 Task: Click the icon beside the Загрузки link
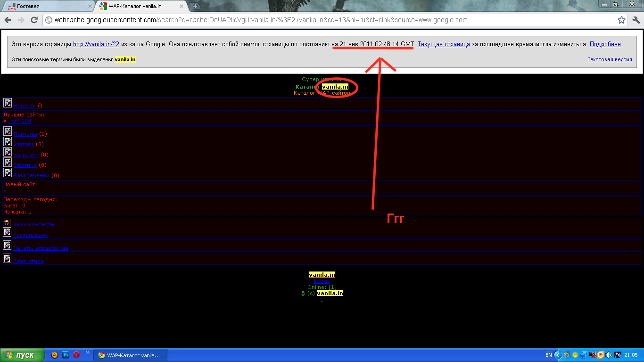tap(7, 152)
